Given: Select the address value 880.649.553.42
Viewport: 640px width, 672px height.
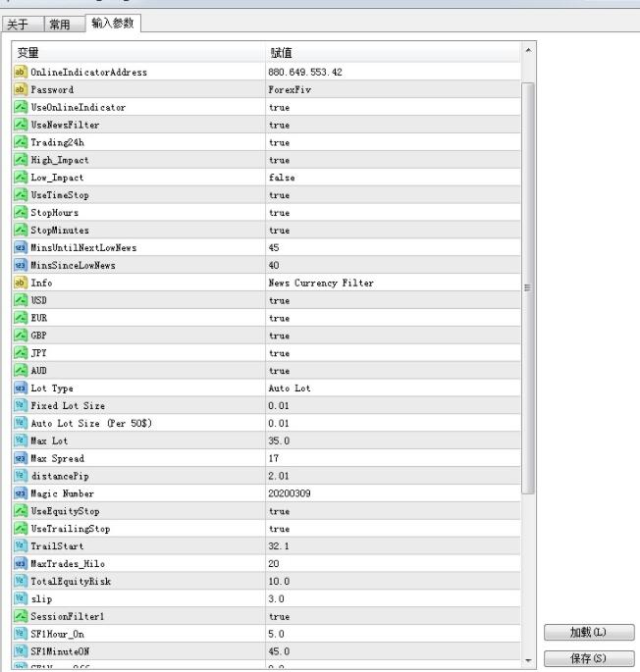Looking at the screenshot, I should pos(305,72).
